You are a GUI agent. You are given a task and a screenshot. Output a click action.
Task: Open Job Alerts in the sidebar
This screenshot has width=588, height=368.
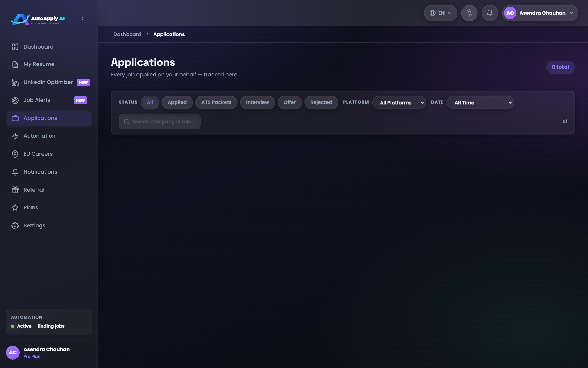click(x=49, y=100)
